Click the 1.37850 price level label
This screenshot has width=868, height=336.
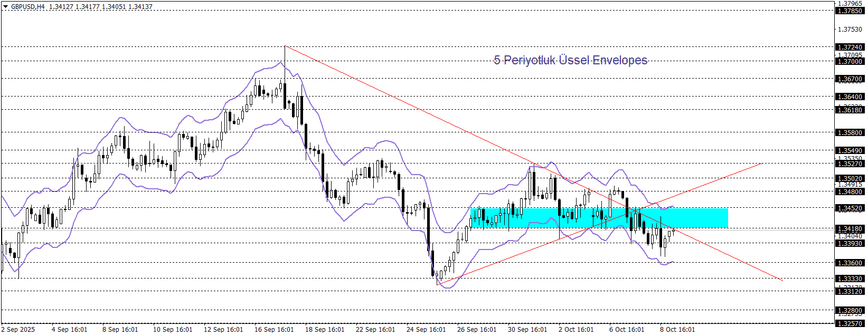850,11
